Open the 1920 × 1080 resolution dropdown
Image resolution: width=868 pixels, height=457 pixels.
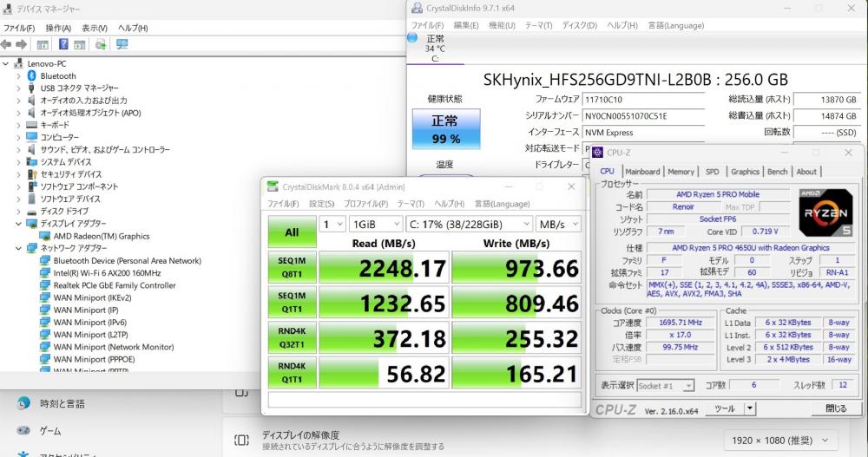(x=779, y=441)
